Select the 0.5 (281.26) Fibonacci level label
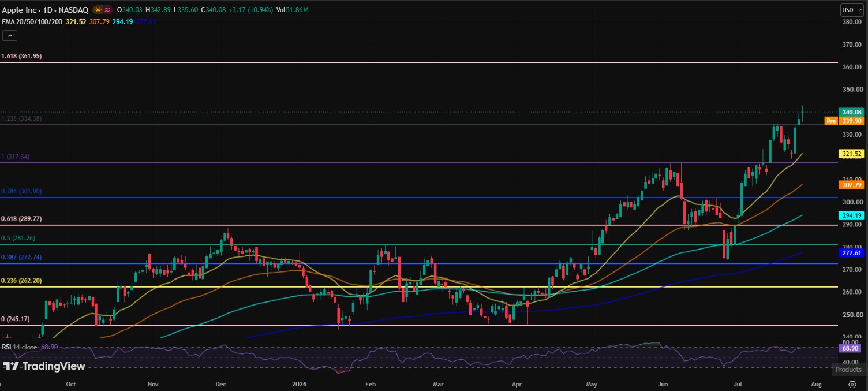Image resolution: width=868 pixels, height=391 pixels. [19, 238]
